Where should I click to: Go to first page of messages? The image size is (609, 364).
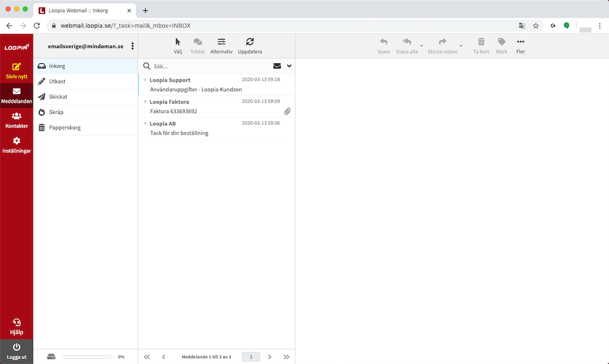pyautogui.click(x=147, y=357)
